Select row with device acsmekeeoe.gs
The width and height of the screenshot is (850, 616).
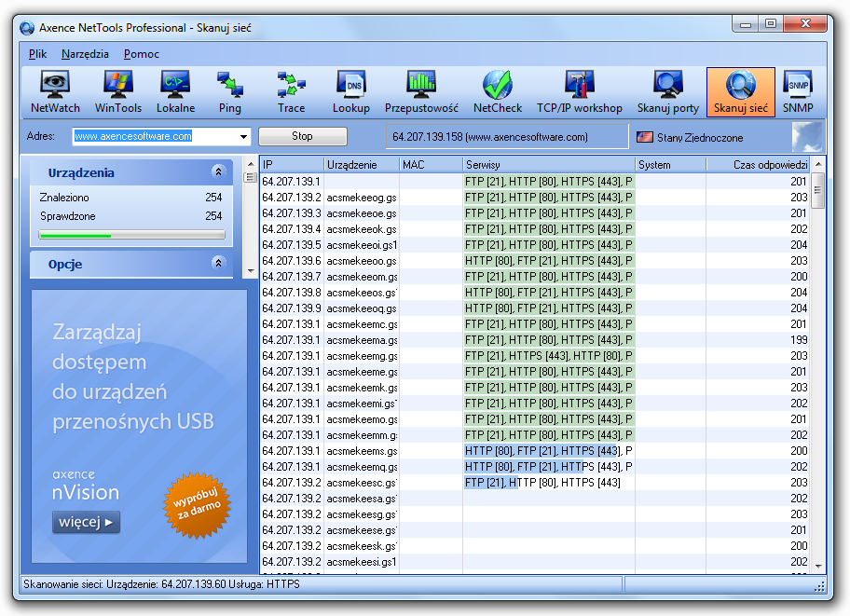click(536, 213)
